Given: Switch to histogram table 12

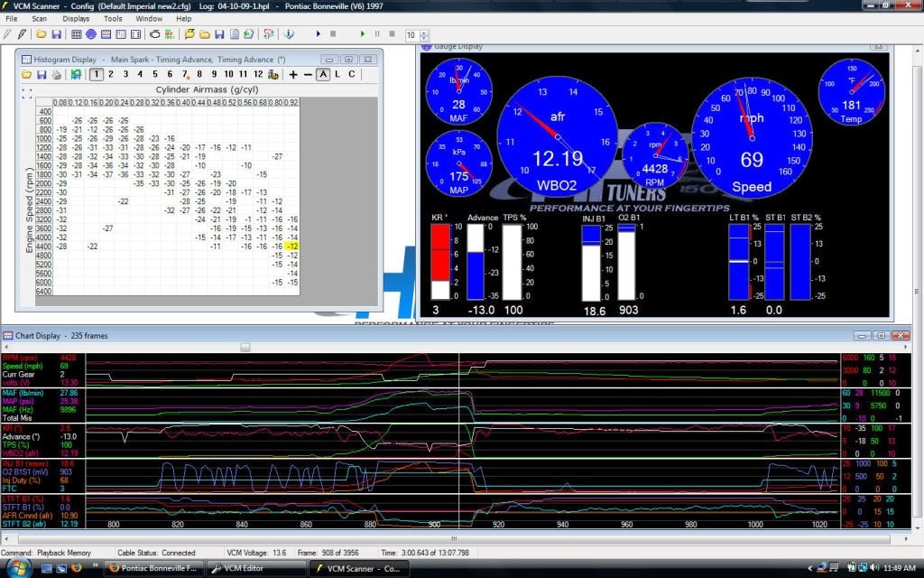Looking at the screenshot, I should (258, 74).
